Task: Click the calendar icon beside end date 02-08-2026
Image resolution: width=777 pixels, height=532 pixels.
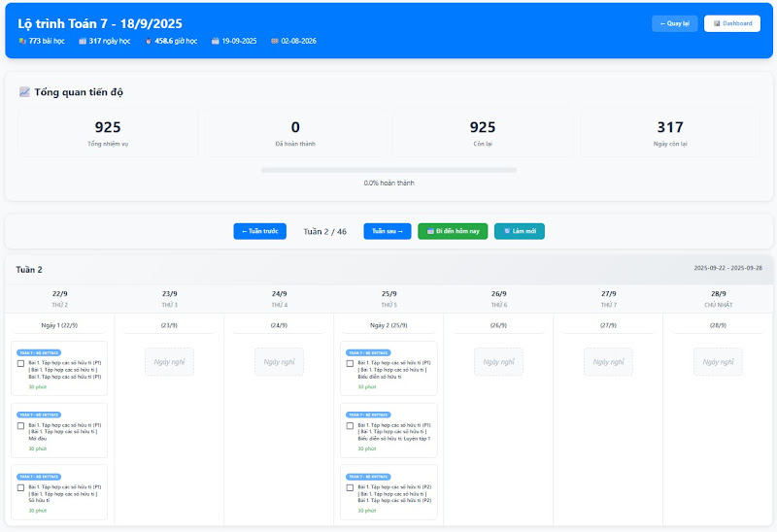Action: (275, 41)
